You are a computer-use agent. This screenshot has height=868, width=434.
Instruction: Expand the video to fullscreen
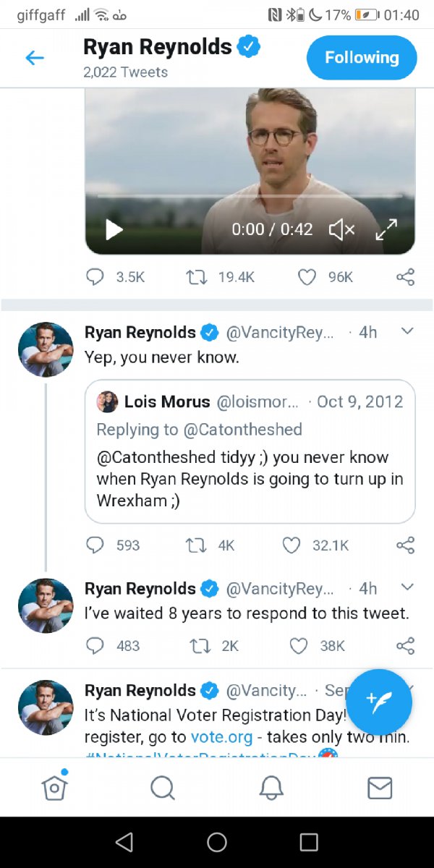coord(387,229)
